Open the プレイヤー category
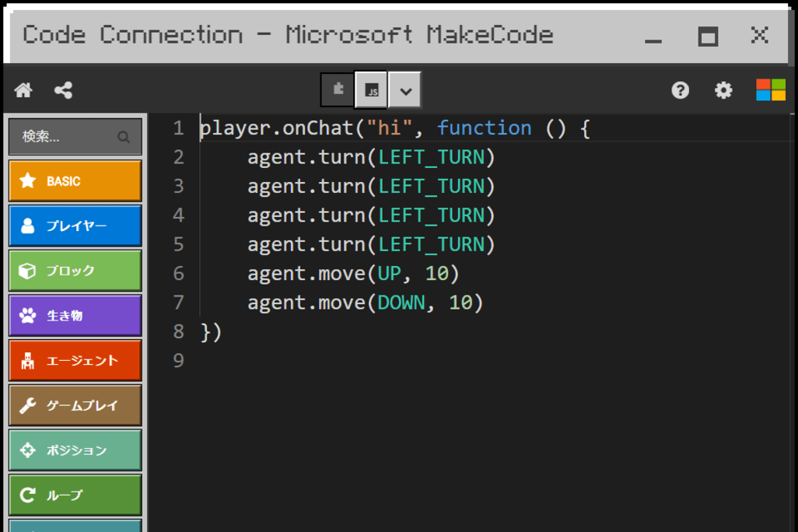798x532 pixels. [x=75, y=226]
